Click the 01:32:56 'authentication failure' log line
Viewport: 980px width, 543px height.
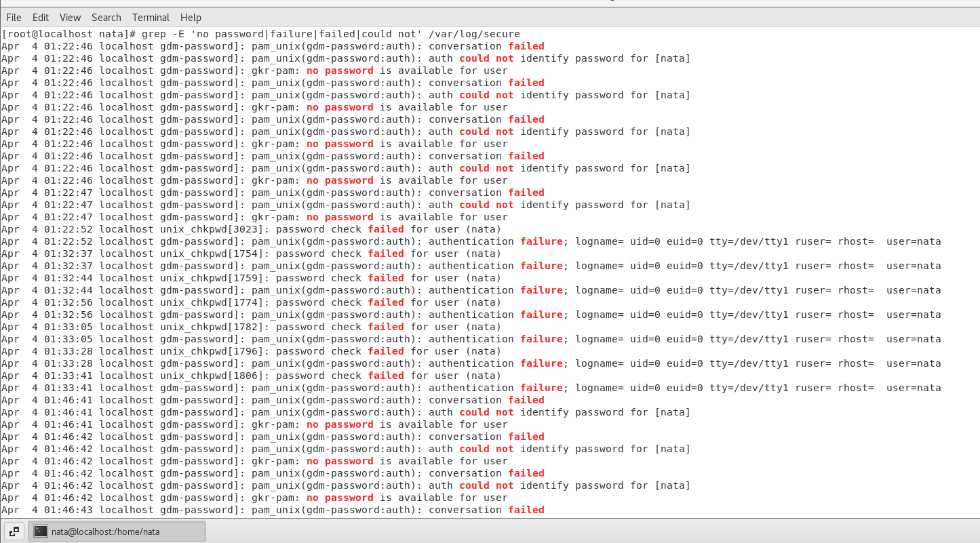[471, 315]
